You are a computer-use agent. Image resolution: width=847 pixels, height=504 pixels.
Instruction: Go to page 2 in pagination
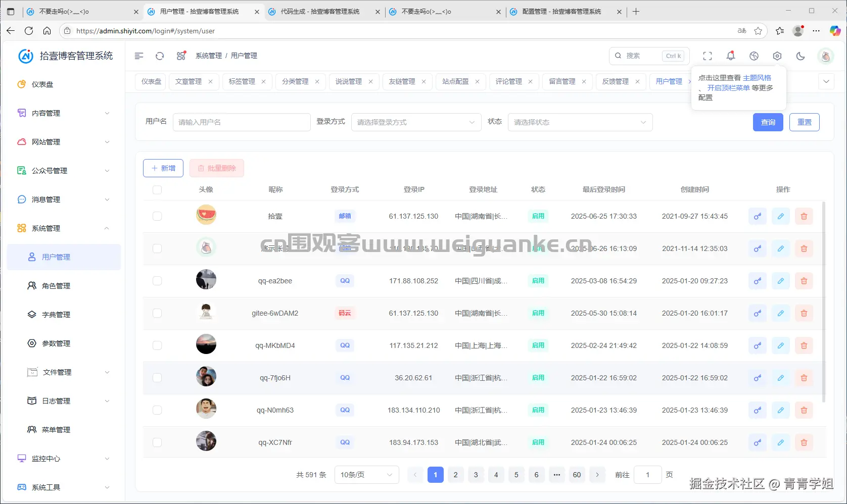click(x=456, y=475)
